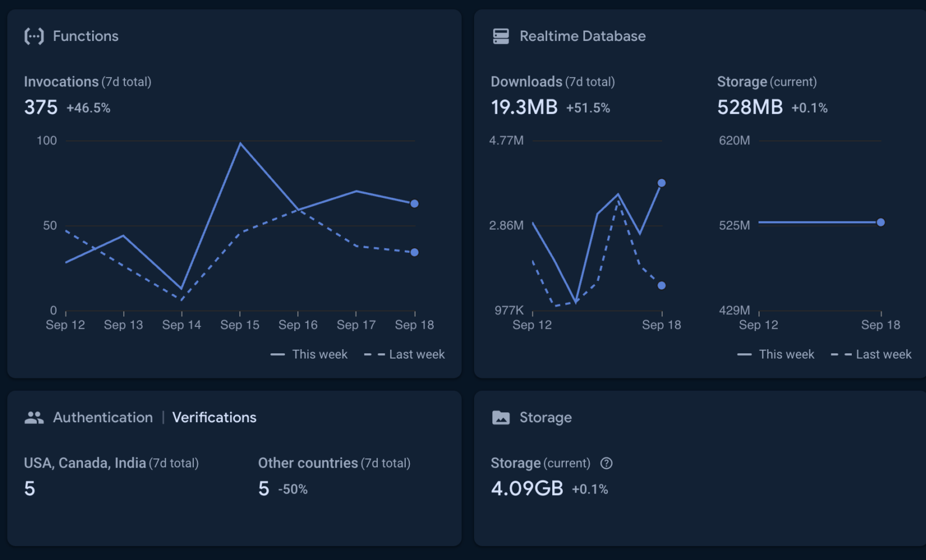Click the Downloads chart this-week end point
The image size is (926, 560).
[x=662, y=183]
